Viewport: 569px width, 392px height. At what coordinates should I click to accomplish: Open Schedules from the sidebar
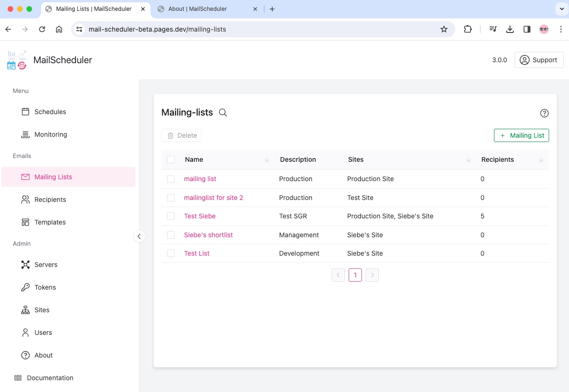click(50, 112)
